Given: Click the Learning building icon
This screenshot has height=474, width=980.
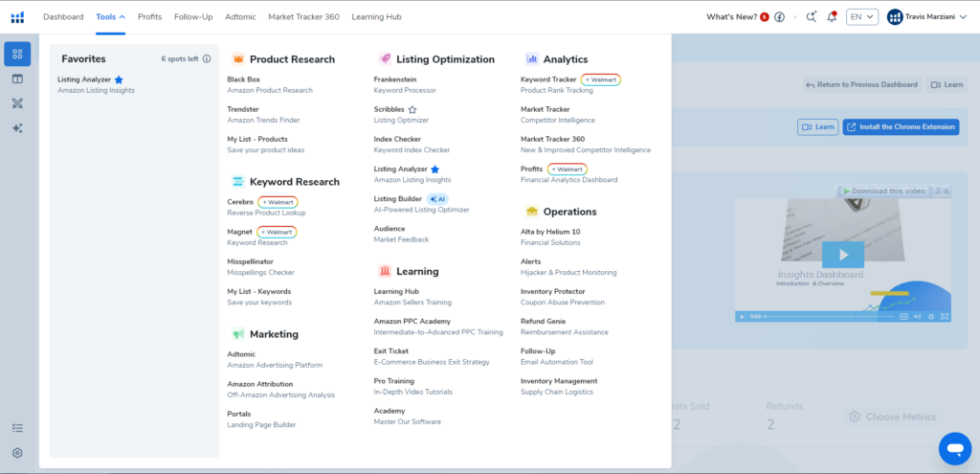Looking at the screenshot, I should [x=385, y=271].
